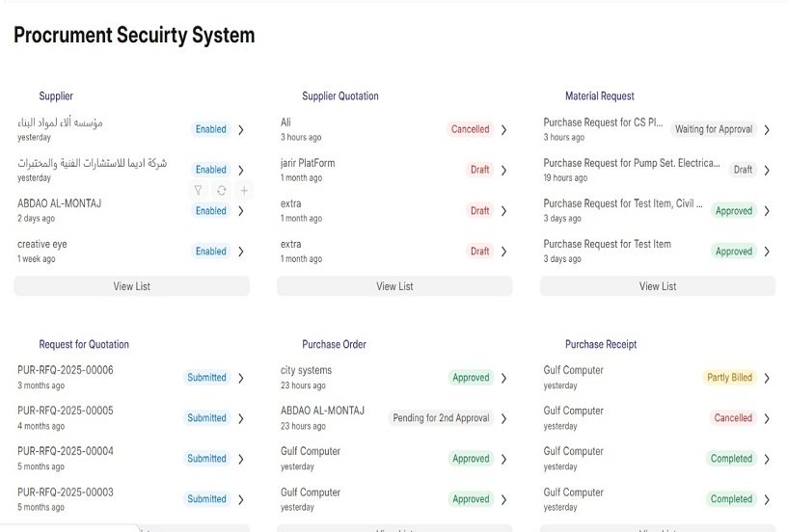Click the refresh icon in Supplier card
Viewport: 787px width, 532px height.
pos(221,191)
